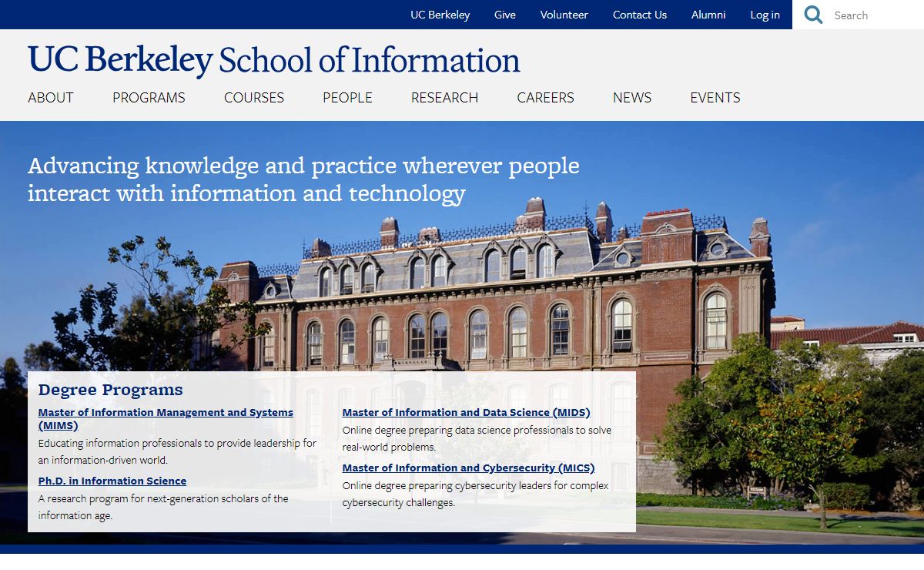Click the 'Advancing knowledge and practice' headline
The image size is (924, 570).
click(x=303, y=179)
